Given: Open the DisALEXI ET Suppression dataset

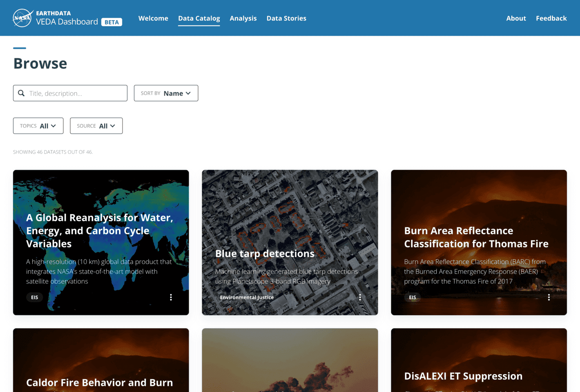Looking at the screenshot, I should click(463, 376).
